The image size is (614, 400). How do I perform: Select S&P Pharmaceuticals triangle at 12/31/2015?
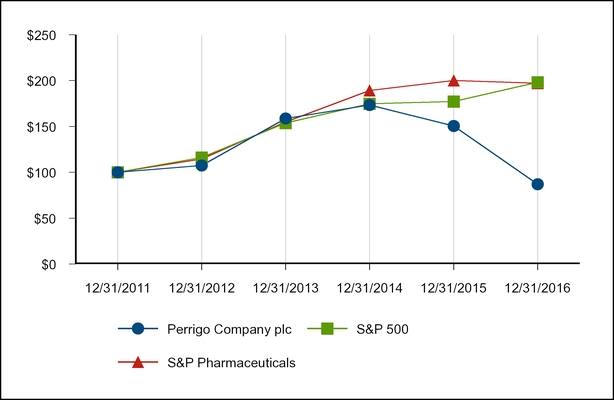453,80
